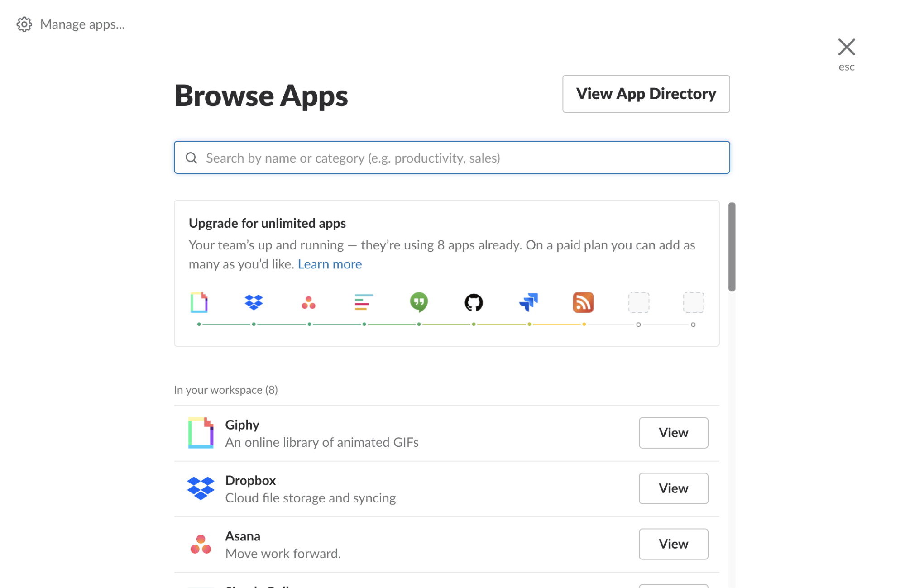Click the vertical scrollbar thumb

[x=732, y=247]
